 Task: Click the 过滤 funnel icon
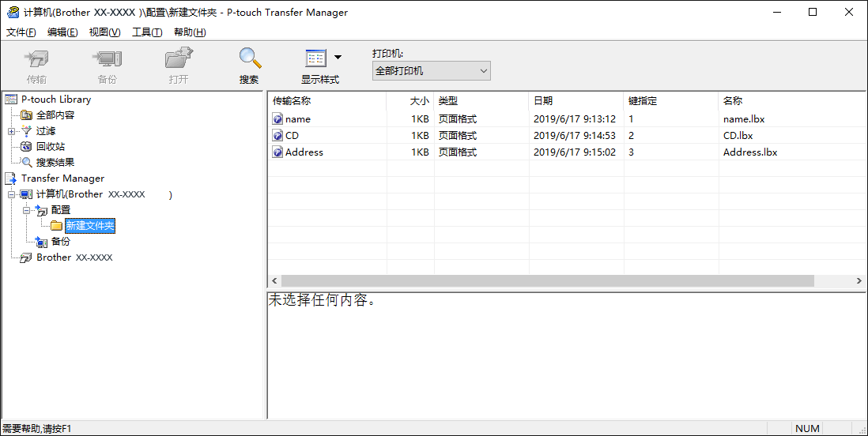tap(27, 131)
